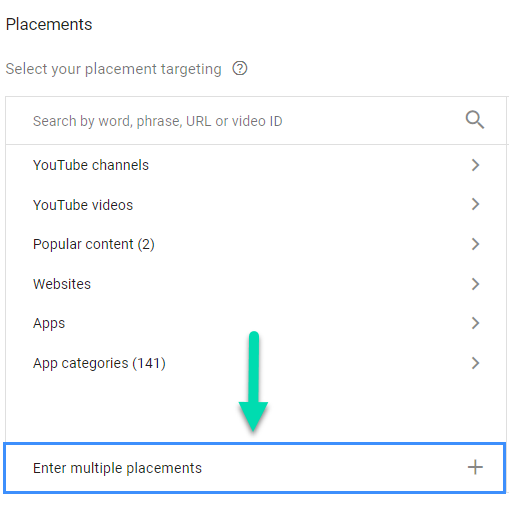Expand Websites chevron
The width and height of the screenshot is (509, 505).
tap(475, 284)
